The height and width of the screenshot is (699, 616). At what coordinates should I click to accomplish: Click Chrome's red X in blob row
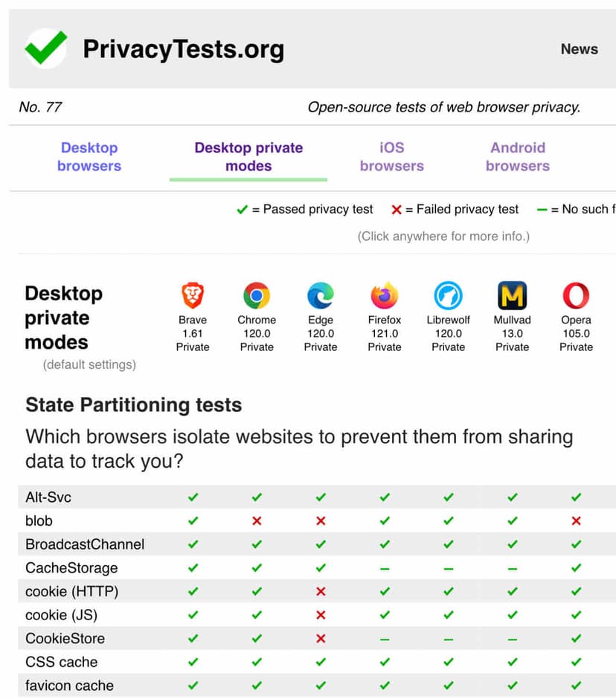(257, 521)
